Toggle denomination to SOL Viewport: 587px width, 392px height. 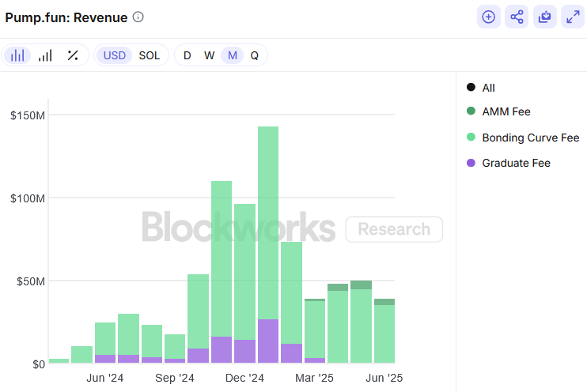pyautogui.click(x=150, y=55)
